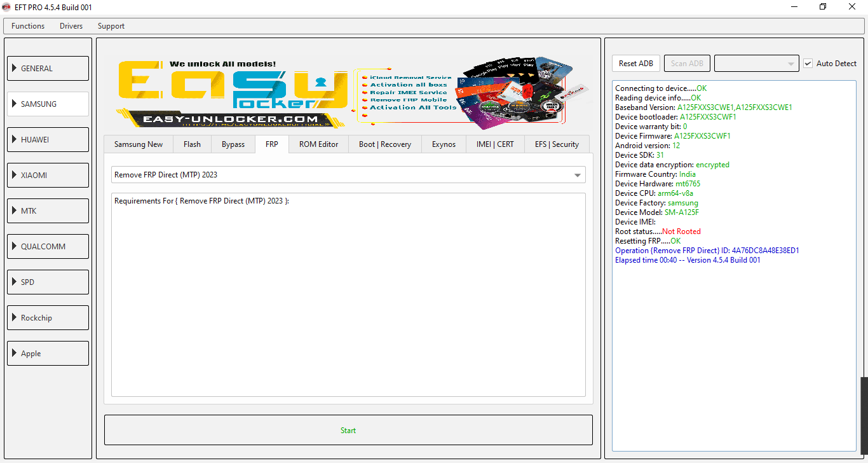Viewport: 868px width, 463px height.
Task: Open the ROM Editor tab
Action: coord(319,144)
